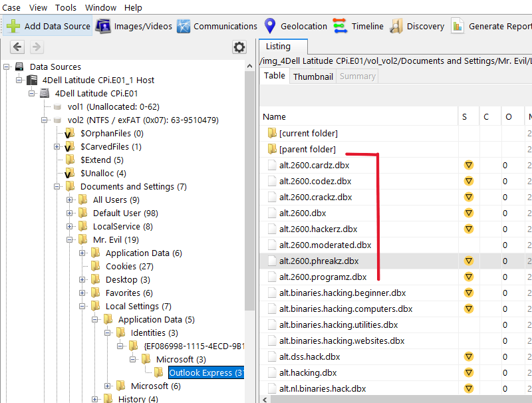The height and width of the screenshot is (403, 532).
Task: Click the Add Data Source plus icon
Action: [x=13, y=27]
